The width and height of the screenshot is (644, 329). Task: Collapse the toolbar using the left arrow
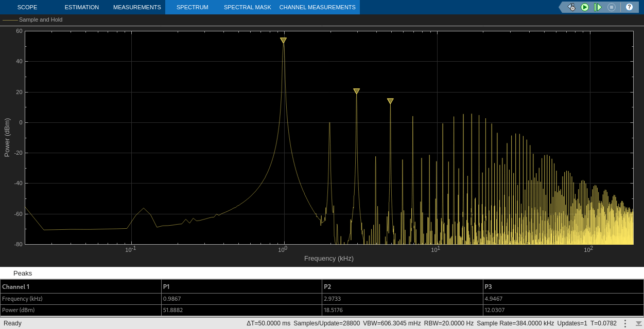562,7
